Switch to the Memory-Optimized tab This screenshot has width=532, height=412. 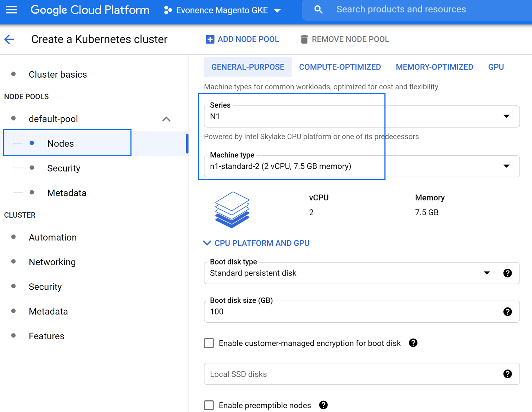[x=434, y=67]
